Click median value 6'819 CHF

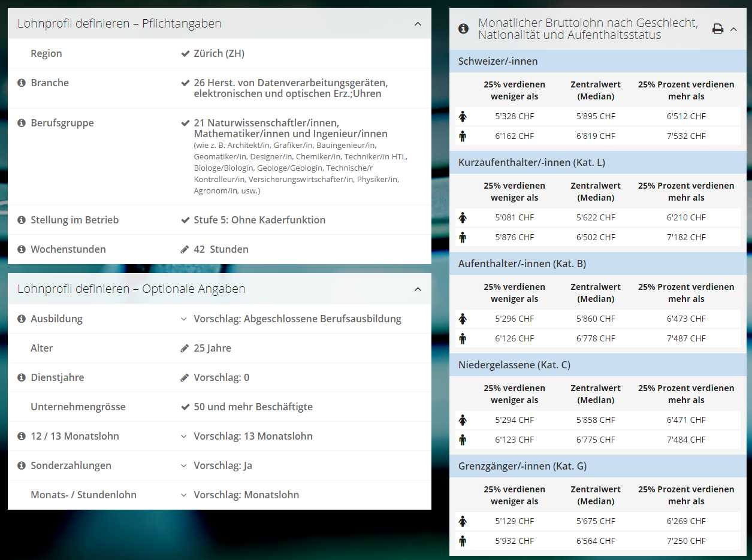click(596, 136)
